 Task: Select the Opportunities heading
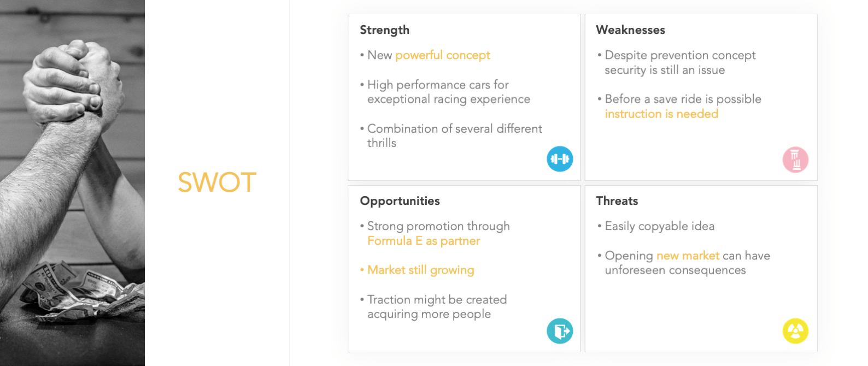click(400, 201)
